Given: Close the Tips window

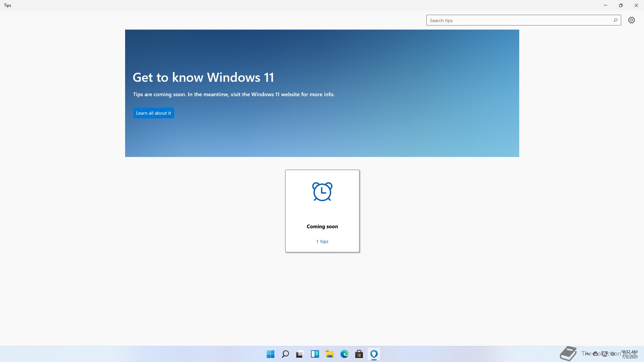Looking at the screenshot, I should click(636, 5).
